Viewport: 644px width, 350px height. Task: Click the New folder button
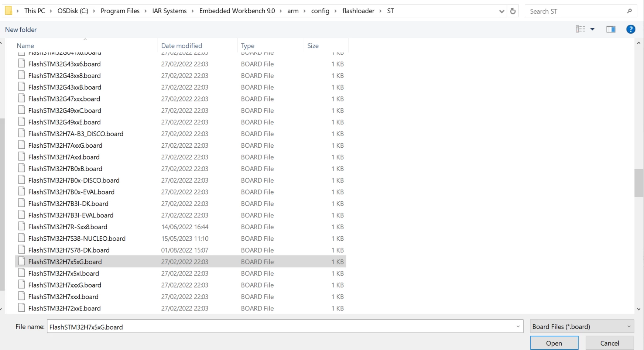pos(21,30)
